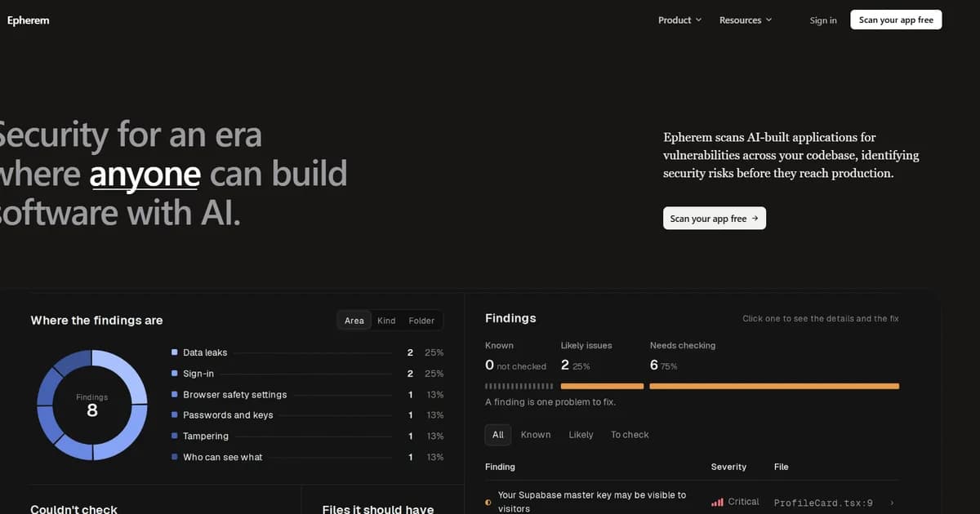The width and height of the screenshot is (980, 514).
Task: Click the Browser safety settings label
Action: [235, 395]
